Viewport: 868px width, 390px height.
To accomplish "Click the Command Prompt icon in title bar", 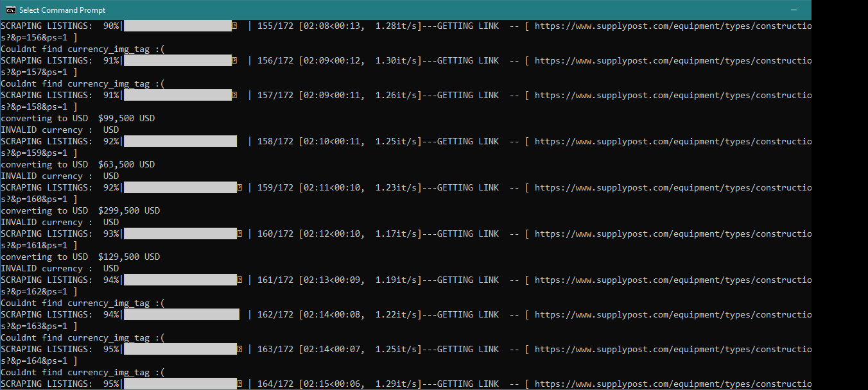I will 10,10.
